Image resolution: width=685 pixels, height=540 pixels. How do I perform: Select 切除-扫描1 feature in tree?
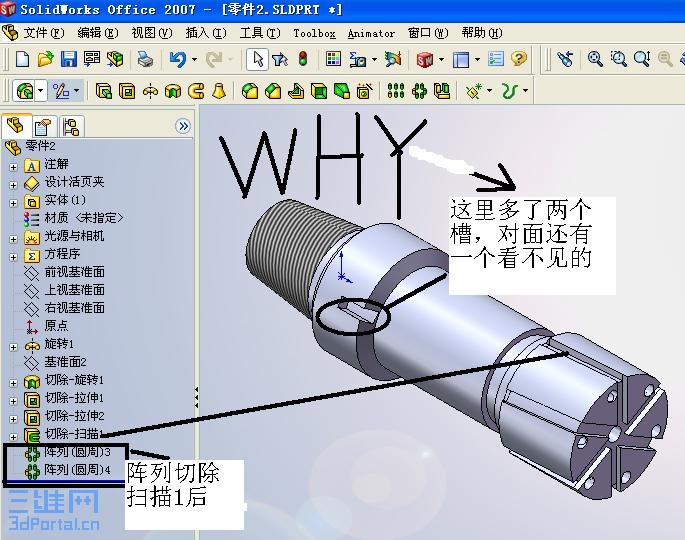(x=63, y=434)
